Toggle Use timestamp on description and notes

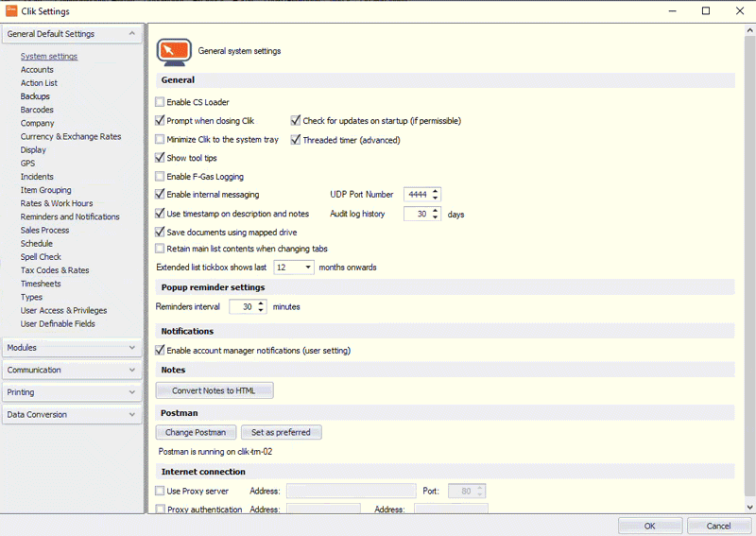(160, 214)
